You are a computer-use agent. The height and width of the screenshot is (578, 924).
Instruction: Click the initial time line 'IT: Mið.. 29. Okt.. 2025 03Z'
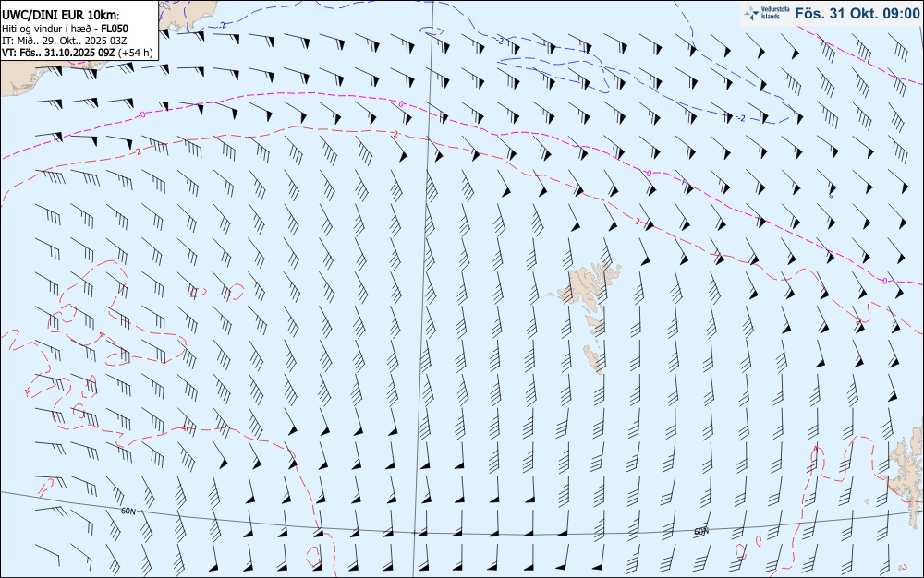coord(65,41)
